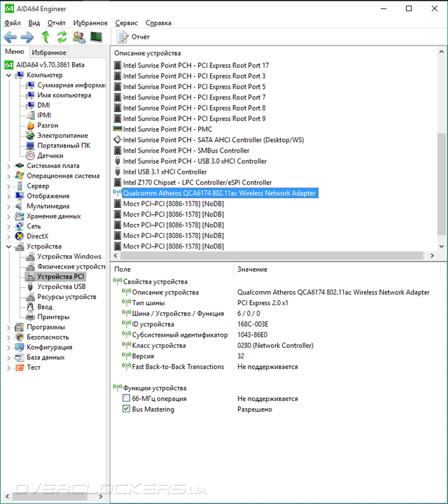This screenshot has width=448, height=504.
Task: Select the DMI icon in tree
Action: pyautogui.click(x=30, y=105)
